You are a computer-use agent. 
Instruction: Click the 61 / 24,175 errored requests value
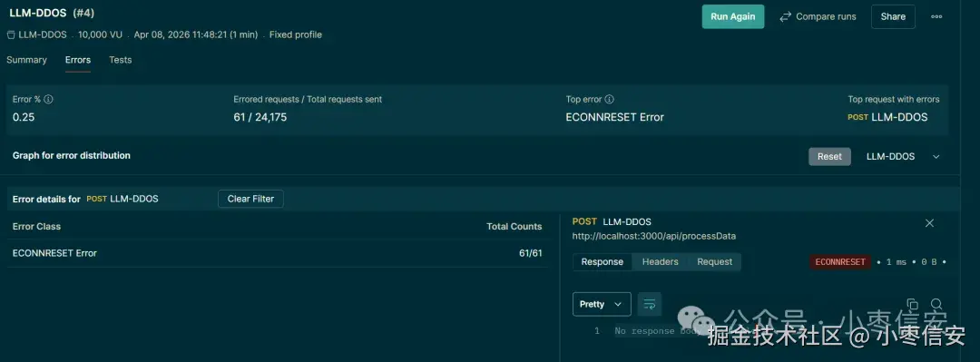coord(260,117)
